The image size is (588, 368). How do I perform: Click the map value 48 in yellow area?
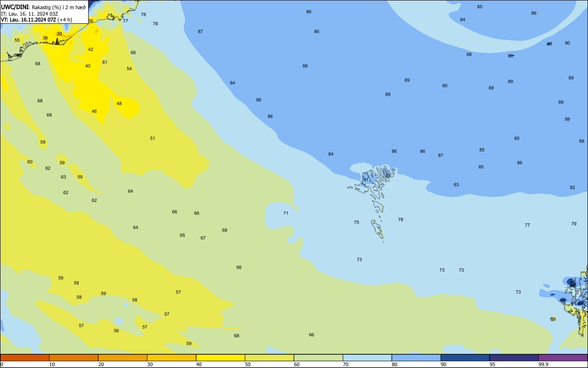(x=119, y=104)
